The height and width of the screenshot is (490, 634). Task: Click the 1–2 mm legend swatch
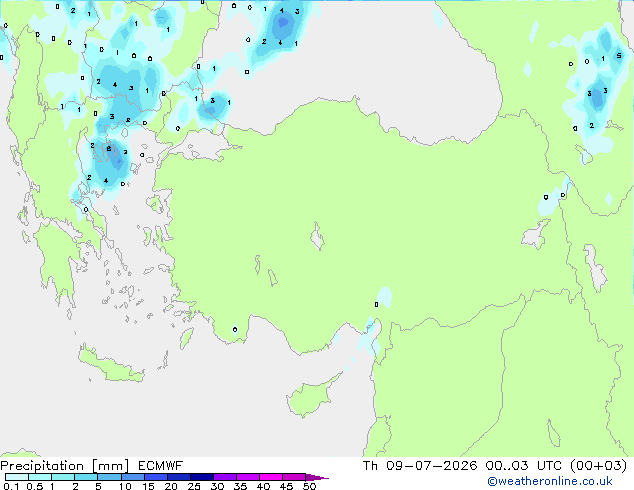click(x=63, y=477)
